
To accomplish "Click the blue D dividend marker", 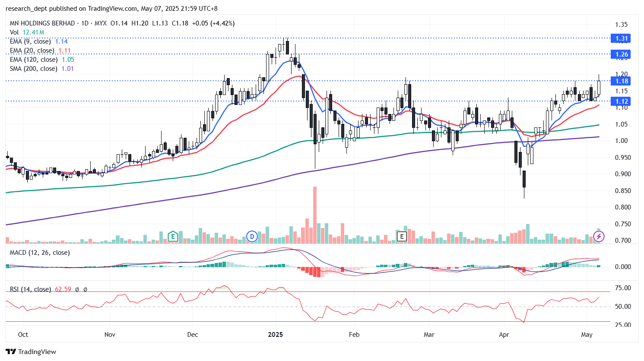I will point(252,236).
